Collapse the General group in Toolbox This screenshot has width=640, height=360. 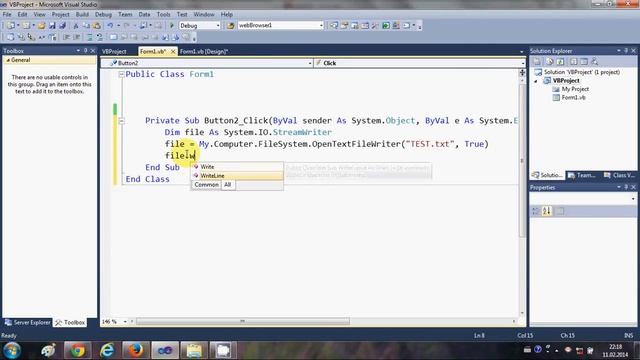click(x=8, y=60)
